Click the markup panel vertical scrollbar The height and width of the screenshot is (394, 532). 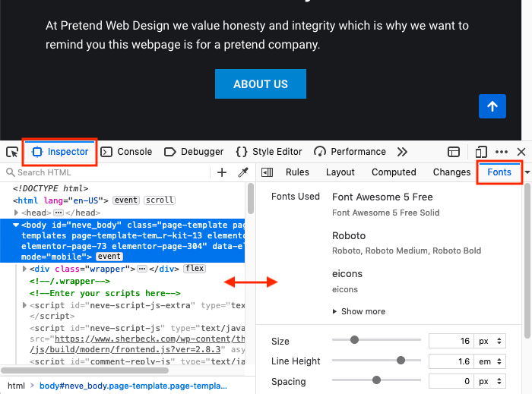coord(251,199)
